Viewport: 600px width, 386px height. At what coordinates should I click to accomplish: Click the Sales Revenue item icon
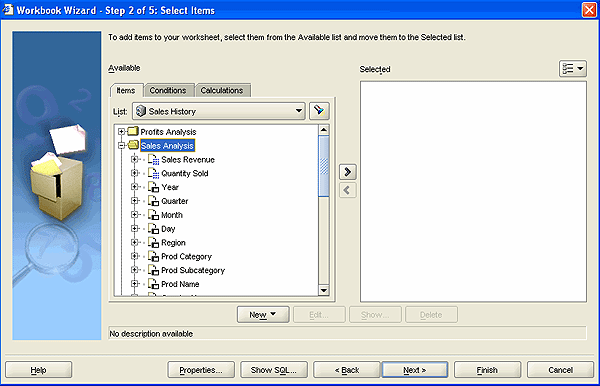[x=153, y=160]
